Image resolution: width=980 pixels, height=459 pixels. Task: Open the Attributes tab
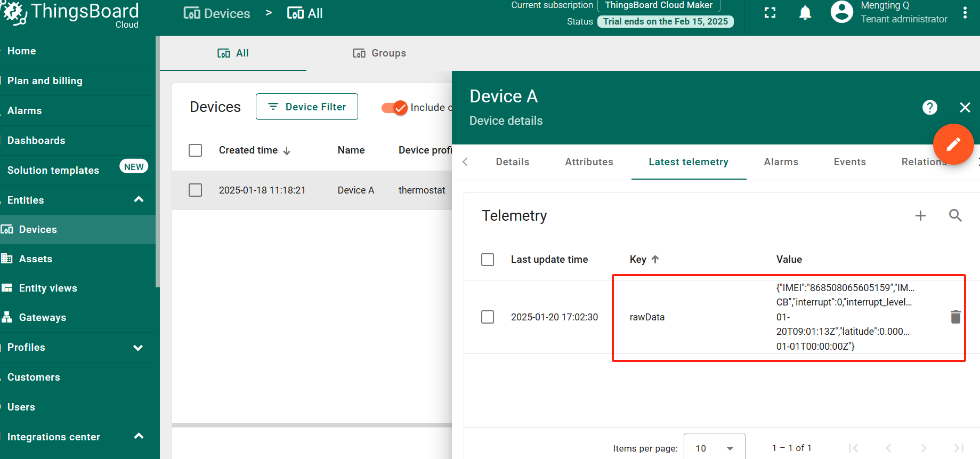click(x=589, y=162)
